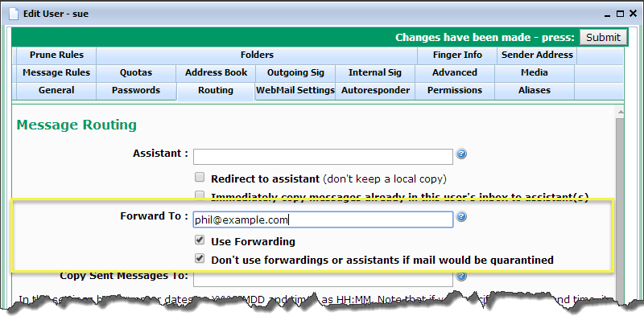Click the 'Assistant :' label

click(x=160, y=154)
